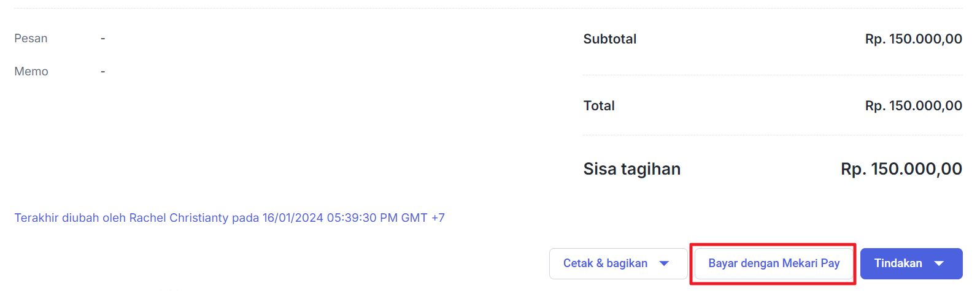Image resolution: width=980 pixels, height=291 pixels.
Task: Click the Subtotal label
Action: coord(609,39)
